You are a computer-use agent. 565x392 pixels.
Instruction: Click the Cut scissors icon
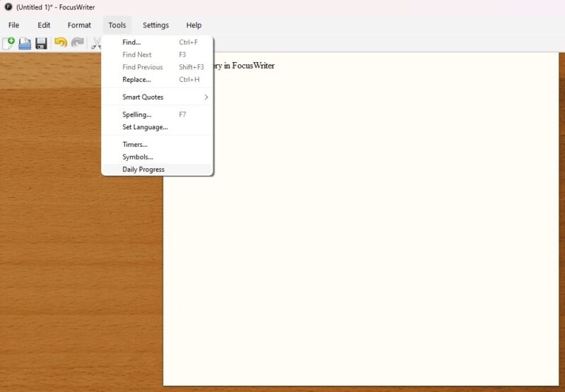tap(96, 43)
